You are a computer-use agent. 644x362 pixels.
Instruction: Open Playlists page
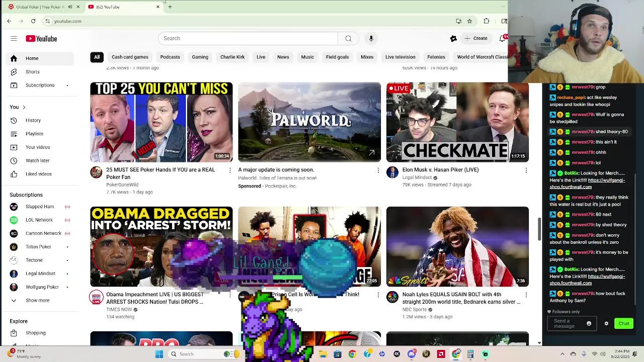(39, 134)
